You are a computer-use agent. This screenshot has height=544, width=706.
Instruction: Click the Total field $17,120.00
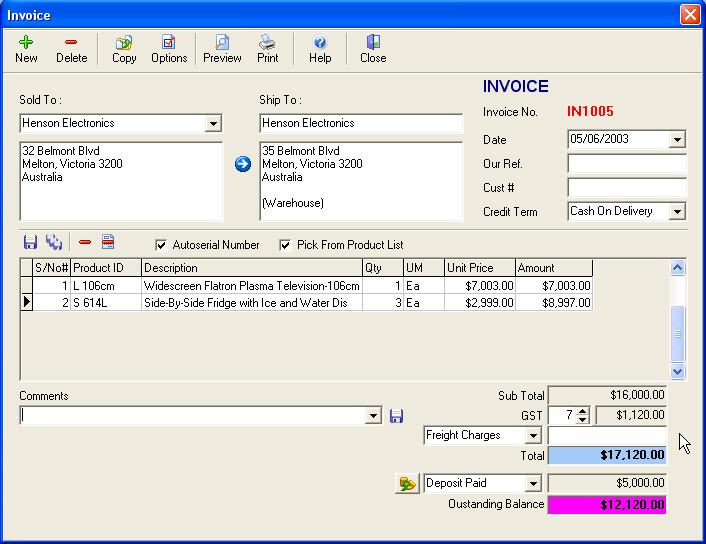point(607,455)
